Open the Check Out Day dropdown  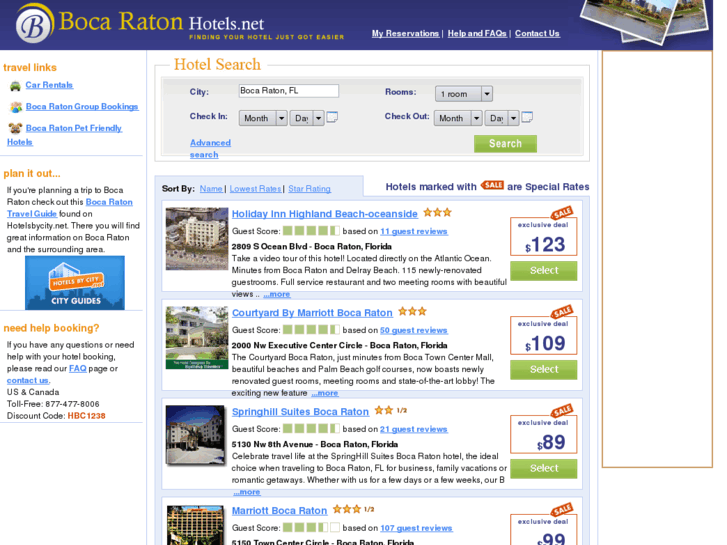point(502,118)
